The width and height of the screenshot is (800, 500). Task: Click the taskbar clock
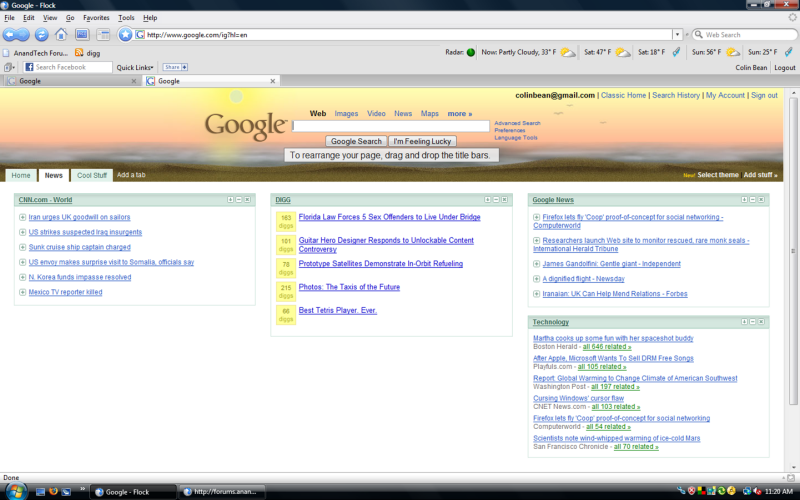(x=779, y=491)
